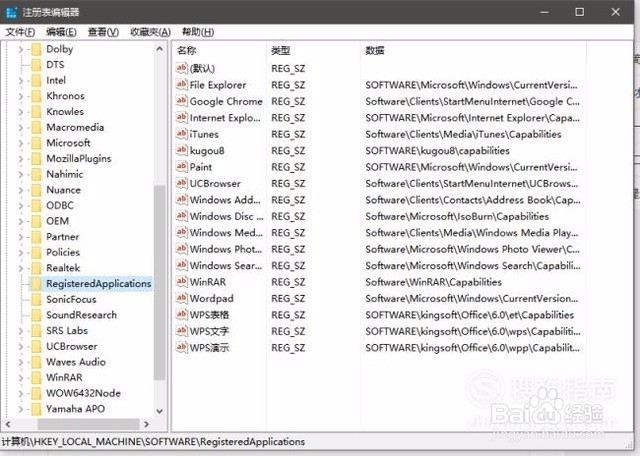This screenshot has height=456, width=640.
Task: Click tree vertical scrollbar up arrow
Action: click(x=160, y=49)
